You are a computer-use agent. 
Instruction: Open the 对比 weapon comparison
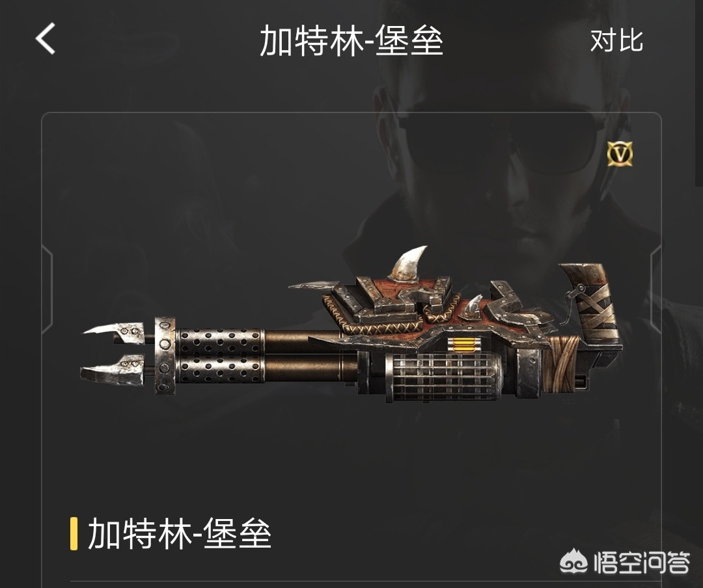click(616, 41)
